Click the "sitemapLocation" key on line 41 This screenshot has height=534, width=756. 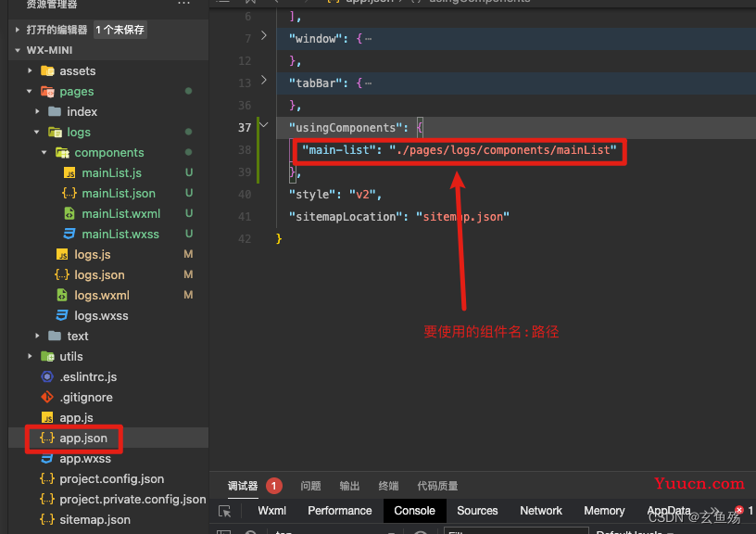click(x=346, y=217)
